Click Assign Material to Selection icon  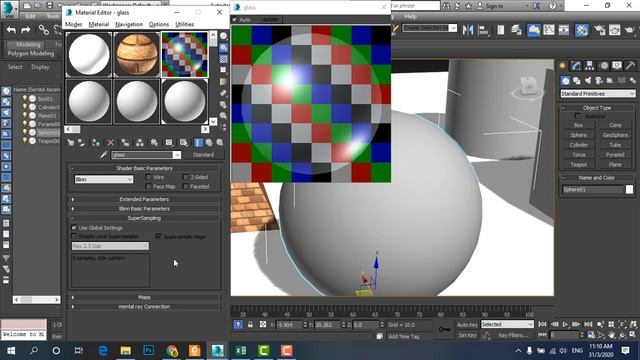click(96, 142)
